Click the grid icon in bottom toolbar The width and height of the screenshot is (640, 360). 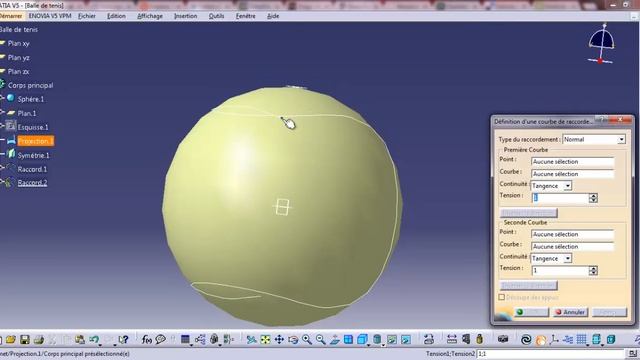coord(582,340)
